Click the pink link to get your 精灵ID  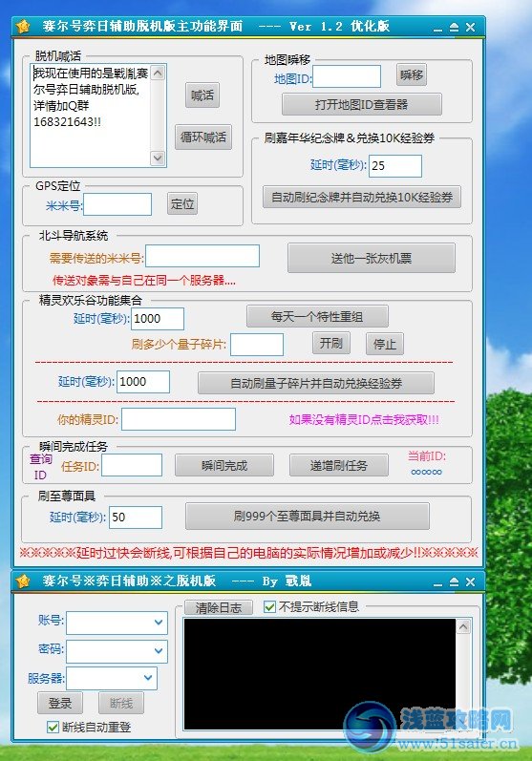364,419
